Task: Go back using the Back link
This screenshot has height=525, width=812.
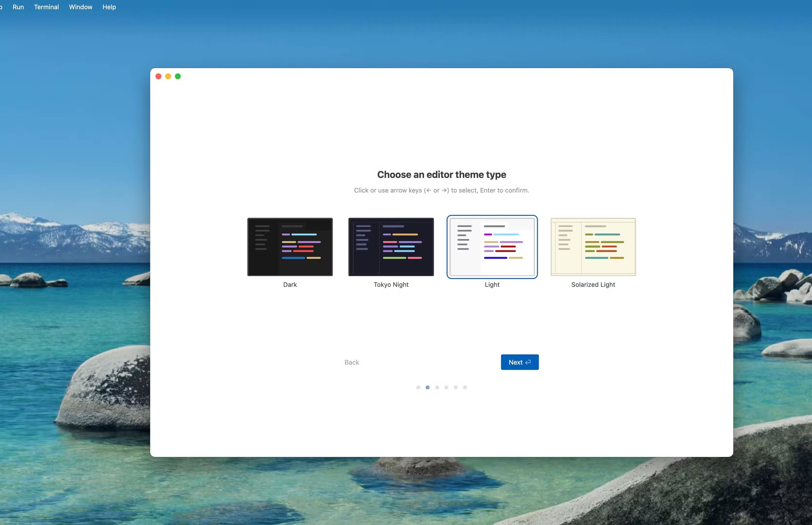Action: [352, 362]
